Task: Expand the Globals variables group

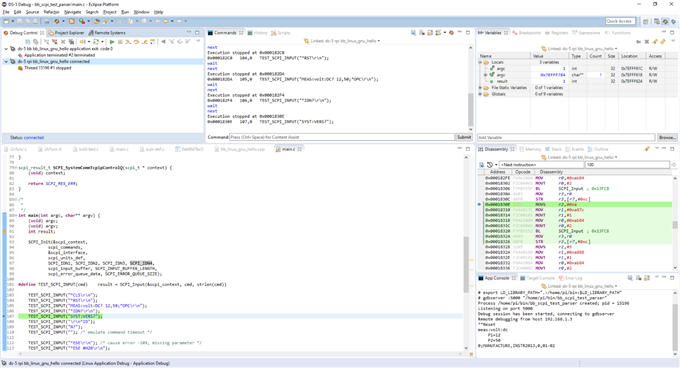Action: tap(480, 94)
